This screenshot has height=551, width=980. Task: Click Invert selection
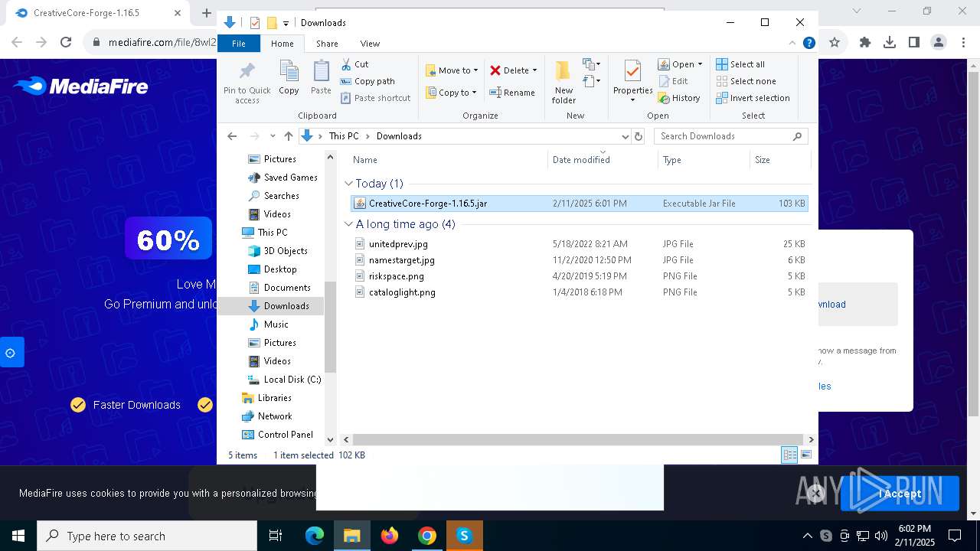[753, 98]
